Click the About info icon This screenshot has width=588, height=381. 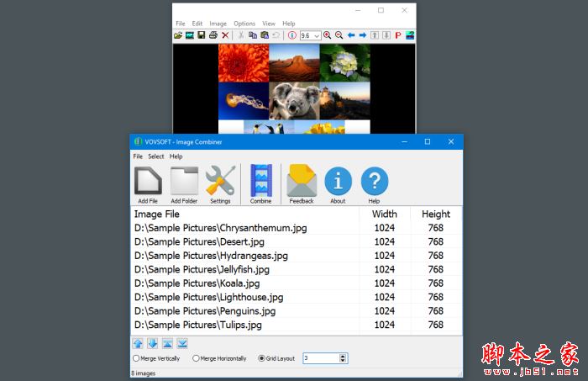pos(338,182)
